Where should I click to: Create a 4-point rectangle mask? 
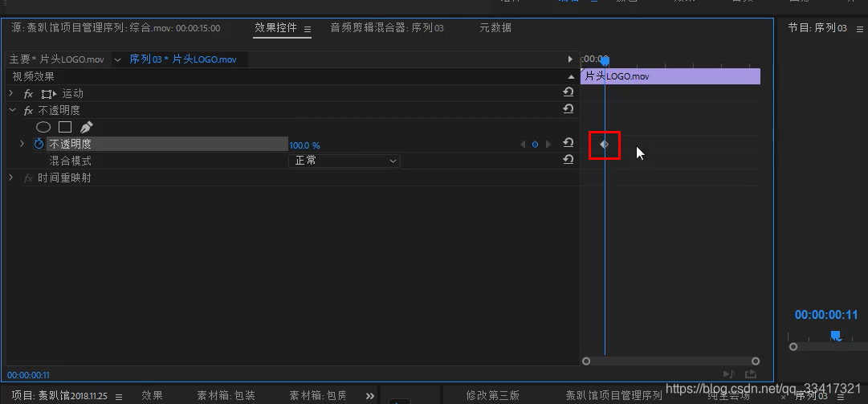65,127
